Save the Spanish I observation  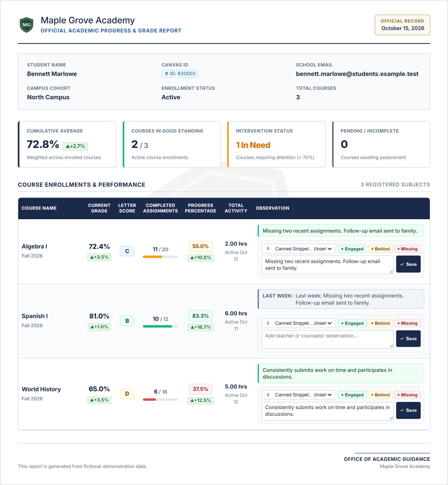point(408,339)
